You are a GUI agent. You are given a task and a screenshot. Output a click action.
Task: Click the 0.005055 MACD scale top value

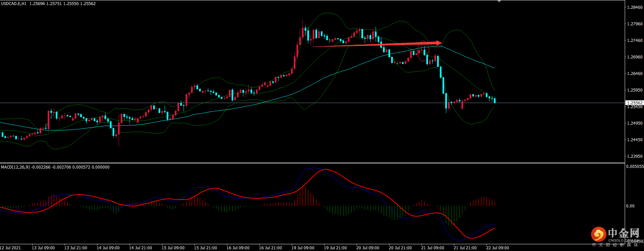tap(635, 167)
